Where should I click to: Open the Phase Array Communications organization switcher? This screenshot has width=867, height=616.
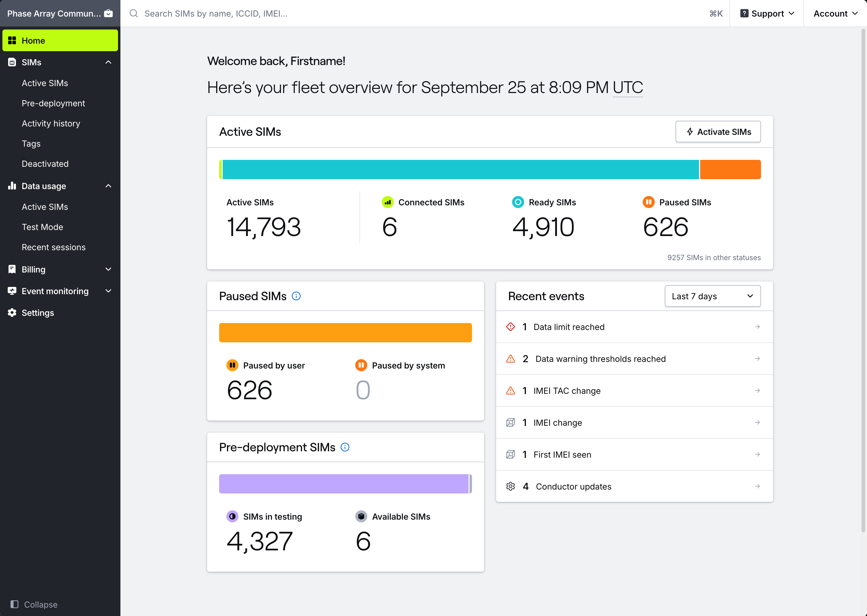pos(60,14)
